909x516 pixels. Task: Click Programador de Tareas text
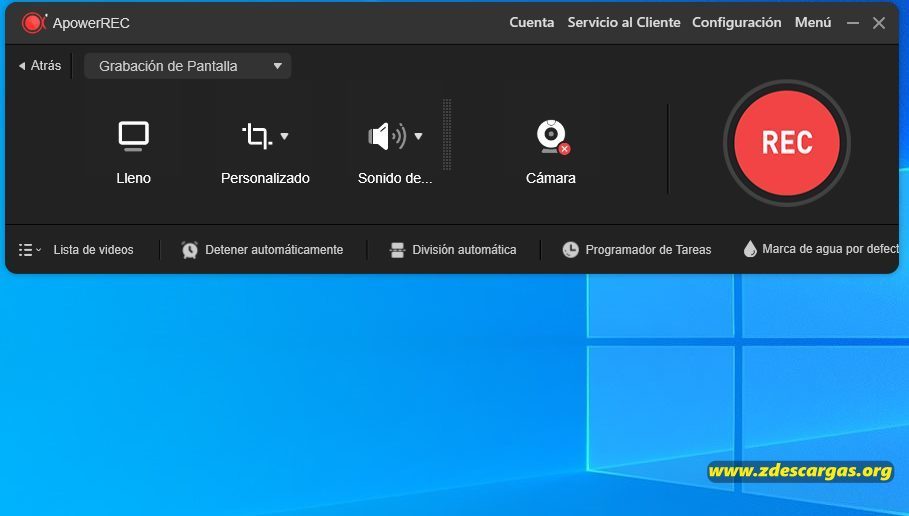(x=648, y=250)
